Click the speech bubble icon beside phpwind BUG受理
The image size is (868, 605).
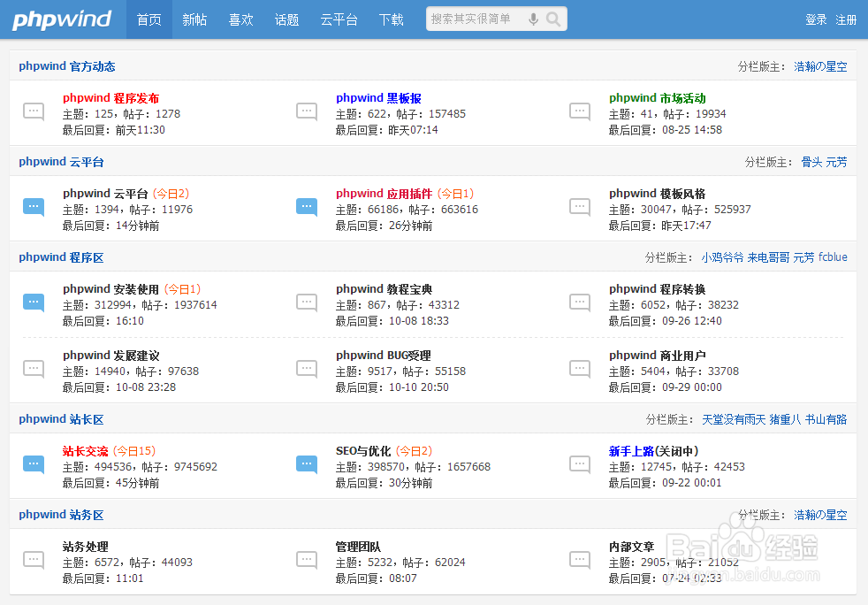307,369
